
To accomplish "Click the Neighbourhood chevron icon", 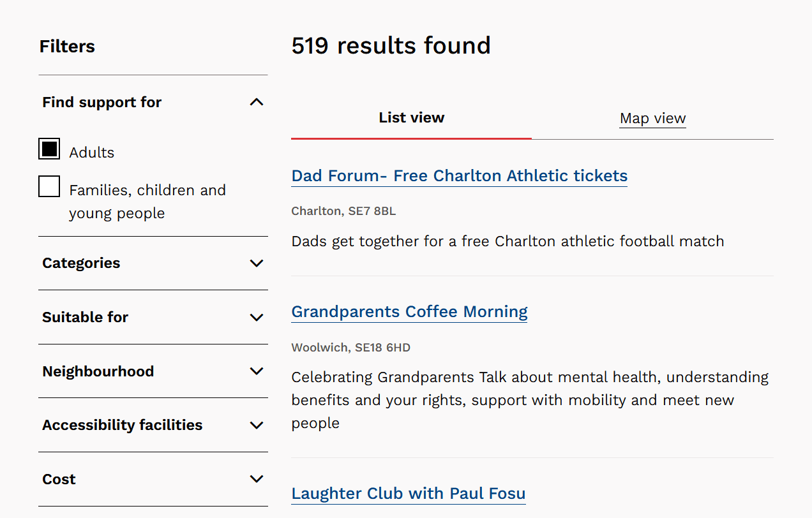I will point(257,371).
